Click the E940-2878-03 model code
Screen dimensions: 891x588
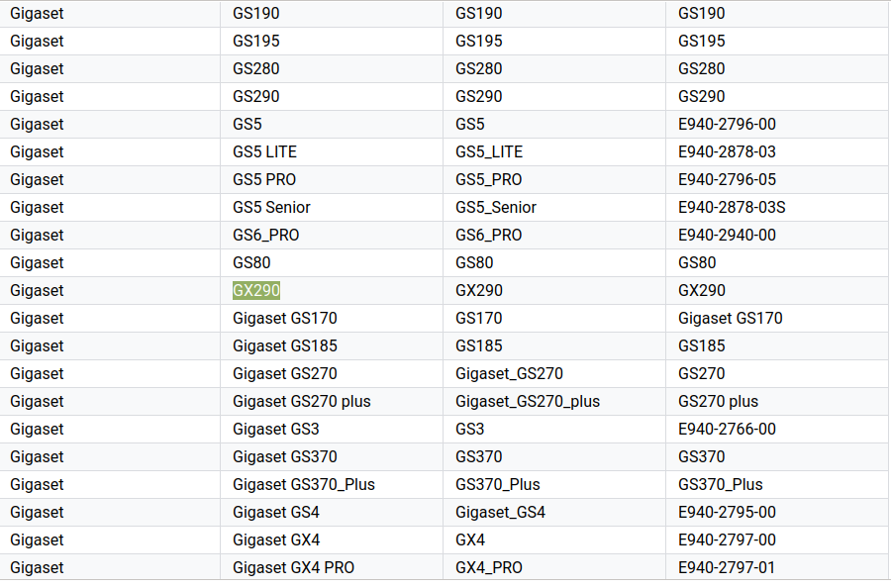[x=727, y=151]
